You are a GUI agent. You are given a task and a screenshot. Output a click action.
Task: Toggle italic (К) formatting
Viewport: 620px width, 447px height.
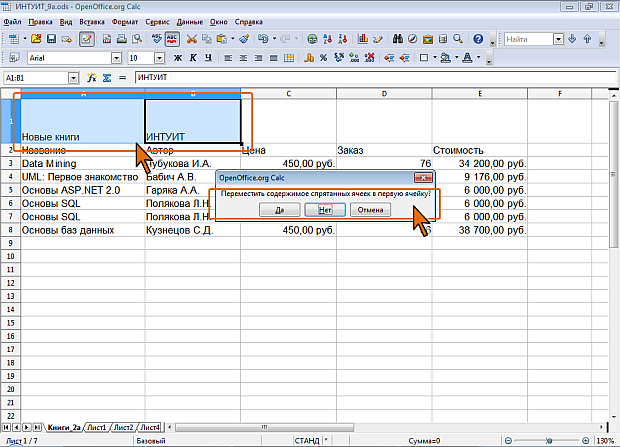click(x=193, y=58)
